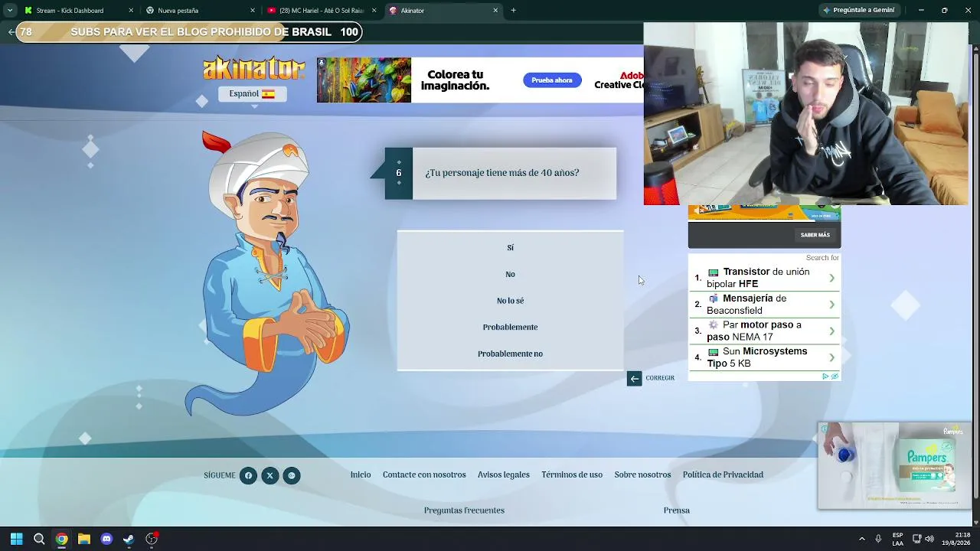Open Akinator's X social icon

pos(269,475)
